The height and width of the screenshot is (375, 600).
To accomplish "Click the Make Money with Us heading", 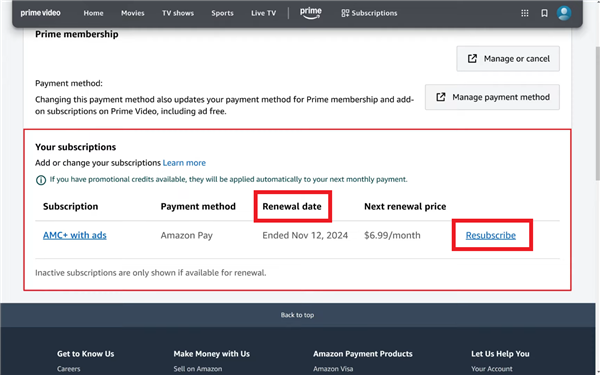I will coord(212,354).
